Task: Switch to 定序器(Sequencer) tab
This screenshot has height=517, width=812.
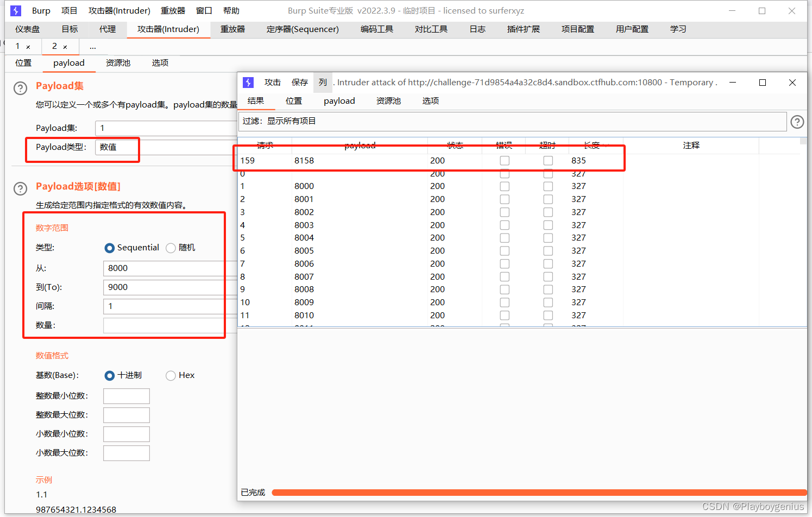Action: click(303, 29)
